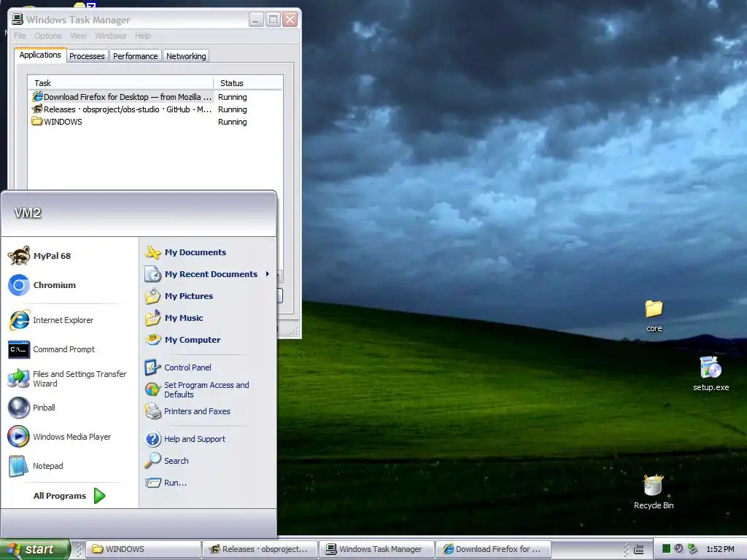The height and width of the screenshot is (560, 747).
Task: Open MyPal 68 browser from Start menu
Action: point(39,256)
